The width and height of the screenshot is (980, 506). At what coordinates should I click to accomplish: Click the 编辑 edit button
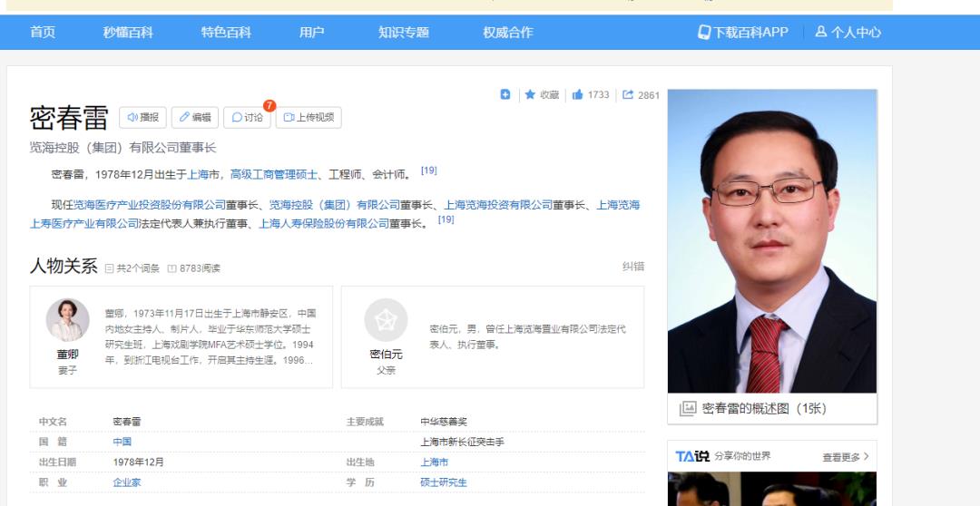tap(195, 118)
